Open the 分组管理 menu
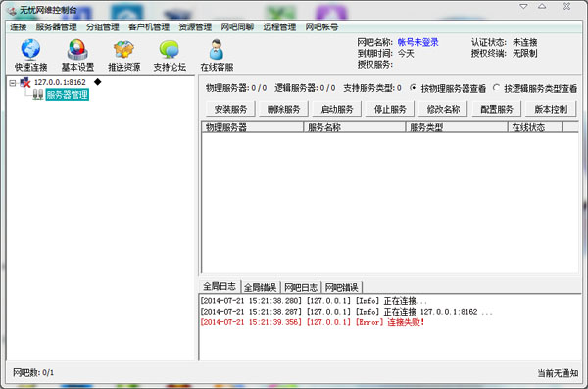The width and height of the screenshot is (588, 389). coord(102,27)
